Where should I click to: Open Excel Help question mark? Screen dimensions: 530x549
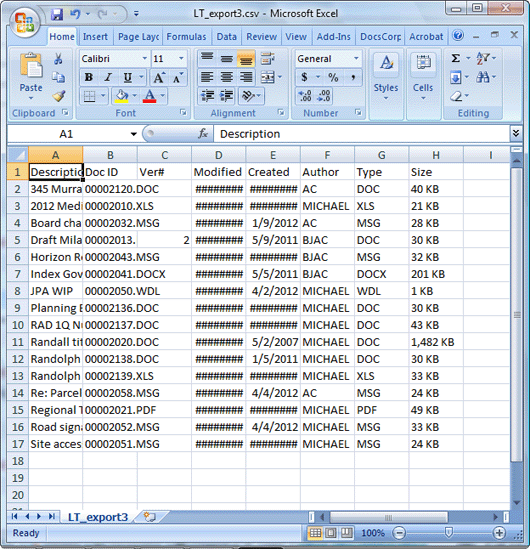click(x=458, y=35)
